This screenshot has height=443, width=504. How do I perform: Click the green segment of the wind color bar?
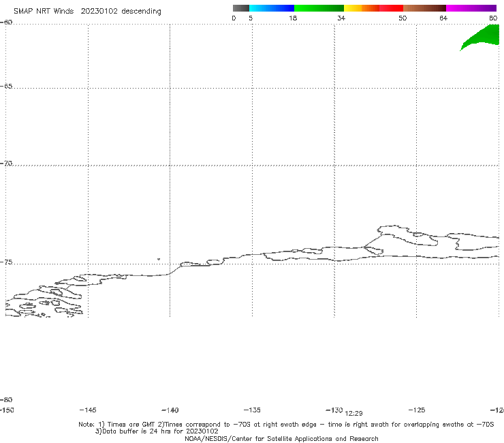click(x=319, y=8)
